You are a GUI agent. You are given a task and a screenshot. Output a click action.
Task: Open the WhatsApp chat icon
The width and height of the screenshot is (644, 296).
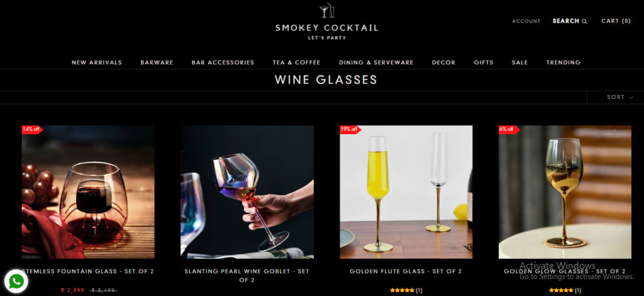[x=16, y=282]
